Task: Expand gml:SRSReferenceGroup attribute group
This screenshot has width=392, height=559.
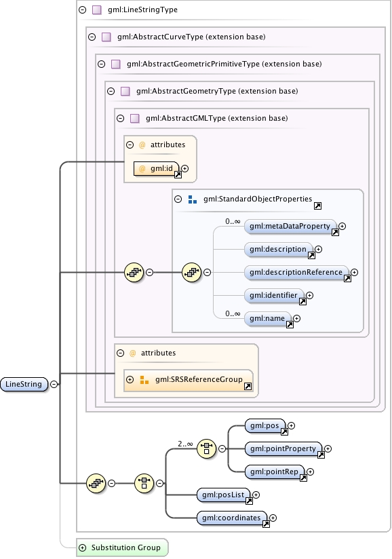Action: (x=130, y=380)
